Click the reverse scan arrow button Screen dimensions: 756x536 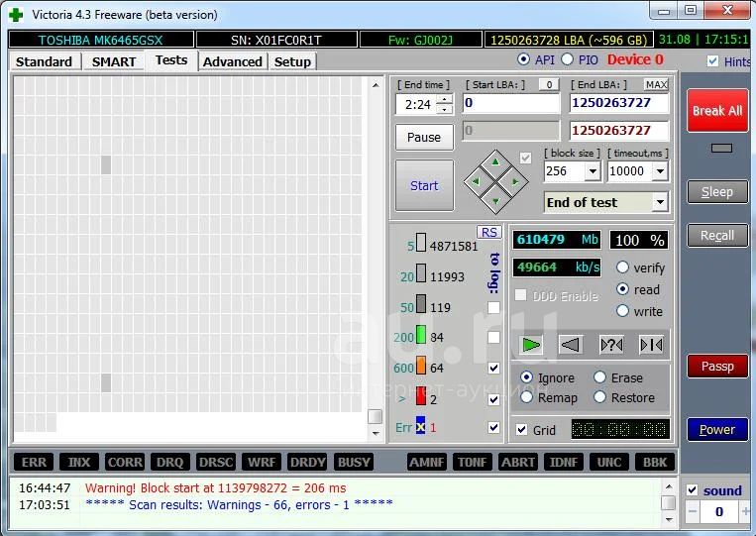click(571, 345)
